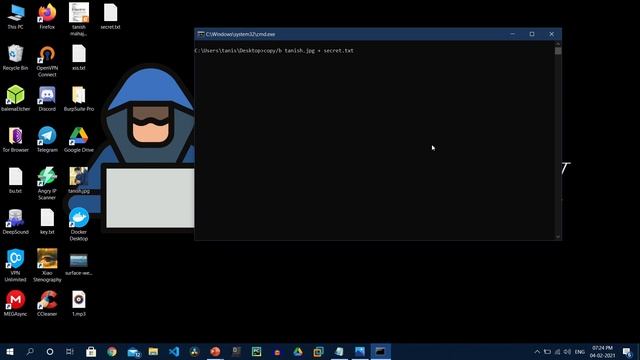This screenshot has height=360, width=640.
Task: Close the cmd.exe window
Action: [x=551, y=34]
